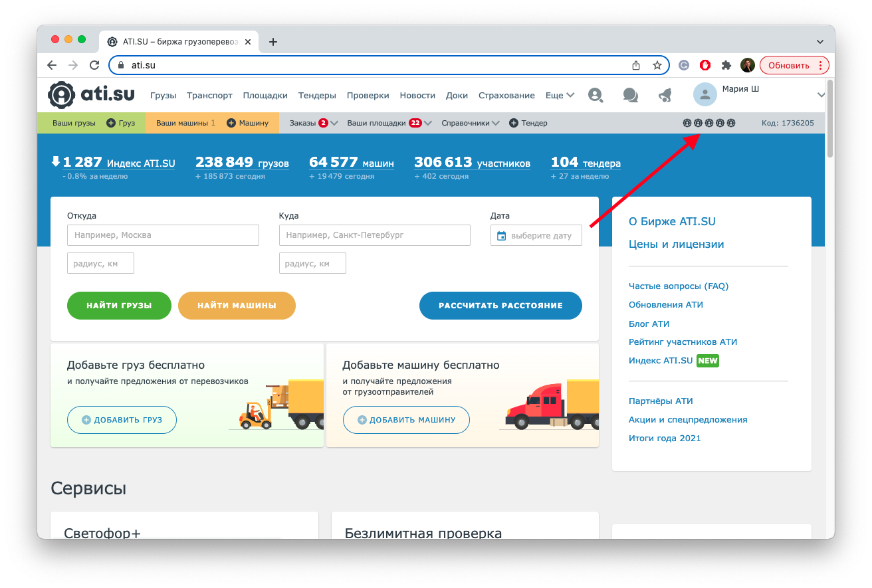Image resolution: width=872 pixels, height=588 pixels.
Task: Open the Партнёры АТИ link
Action: pos(661,401)
